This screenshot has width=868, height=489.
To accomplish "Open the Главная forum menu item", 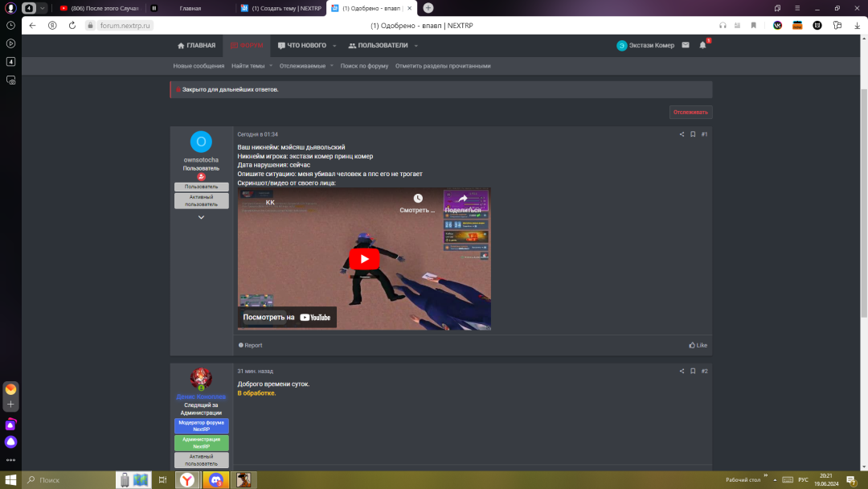I will 196,45.
